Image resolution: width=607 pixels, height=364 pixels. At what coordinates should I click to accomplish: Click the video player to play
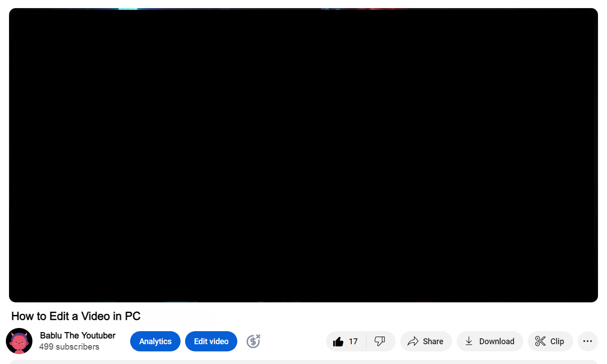click(303, 155)
